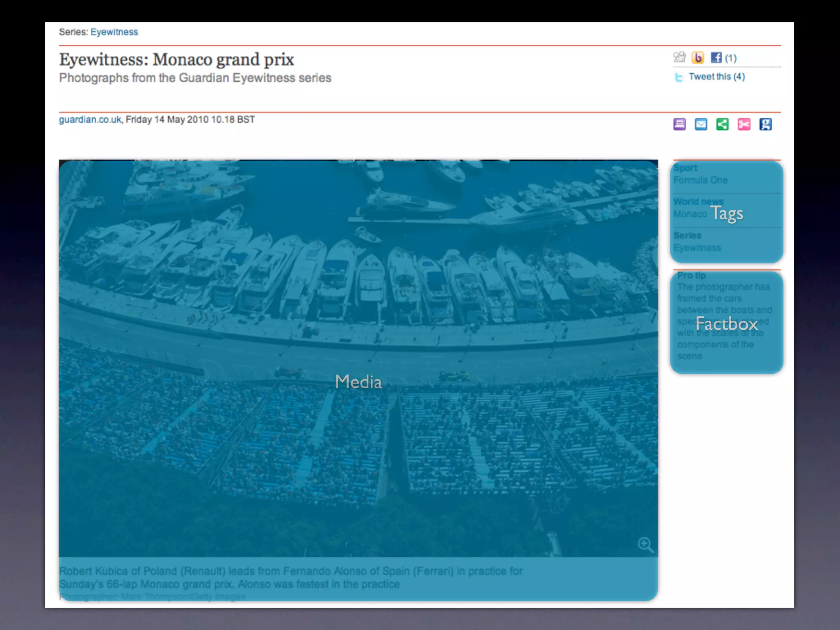Open the Formula One tag link

(x=701, y=180)
